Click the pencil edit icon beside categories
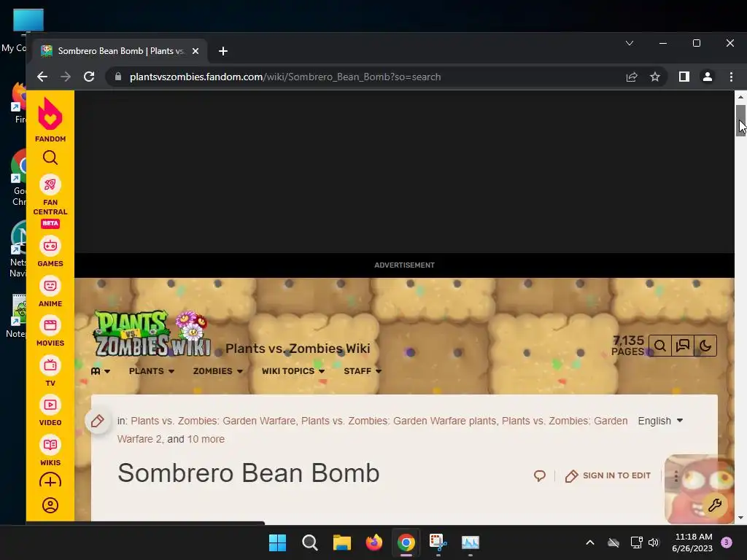Image resolution: width=747 pixels, height=560 pixels. point(97,421)
